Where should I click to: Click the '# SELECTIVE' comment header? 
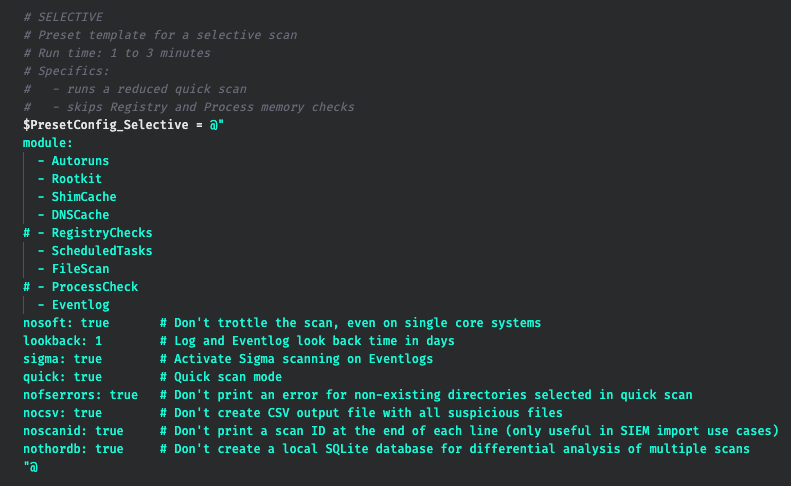point(63,17)
